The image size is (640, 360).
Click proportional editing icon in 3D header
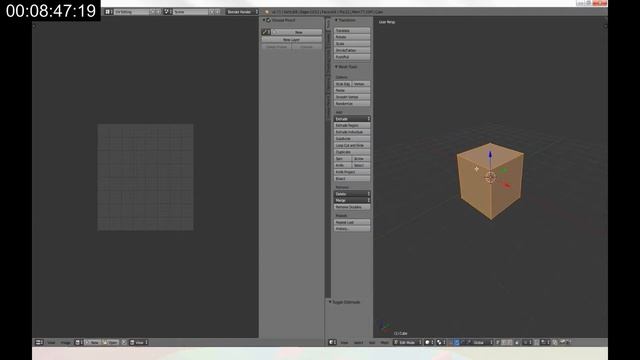[528, 342]
